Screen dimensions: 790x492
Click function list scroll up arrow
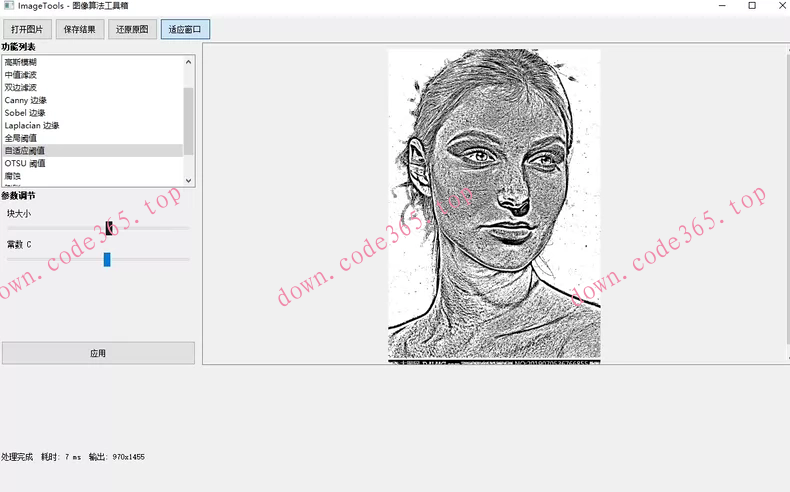pyautogui.click(x=188, y=62)
